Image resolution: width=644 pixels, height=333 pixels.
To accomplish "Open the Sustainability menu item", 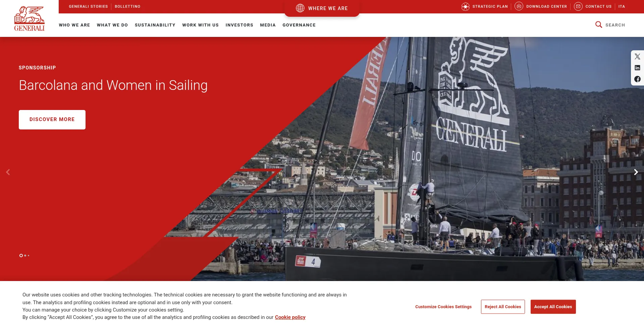I will click(155, 25).
